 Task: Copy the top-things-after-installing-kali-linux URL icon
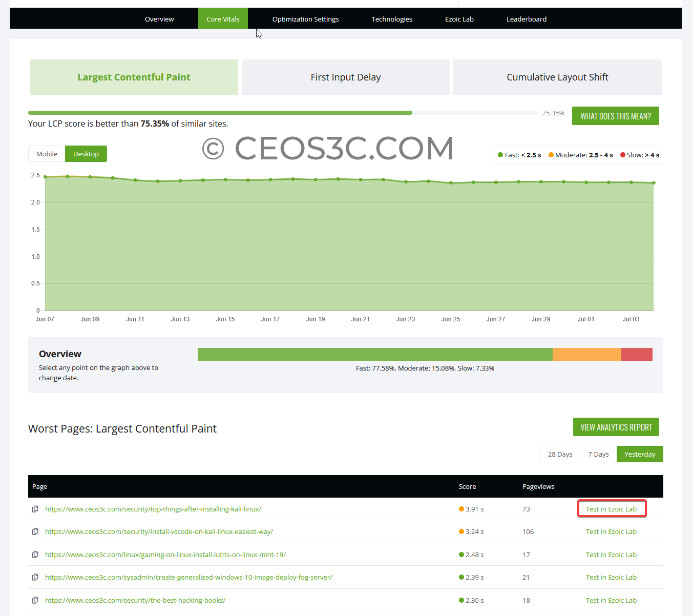click(35, 509)
